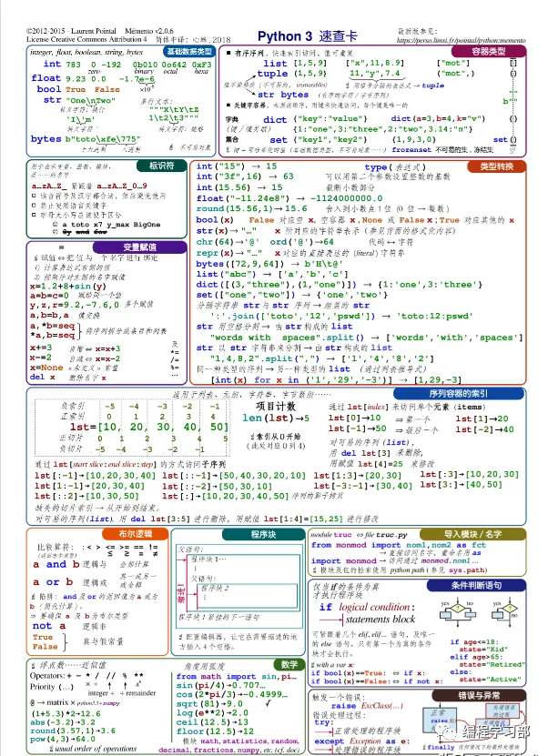Image resolution: width=548 pixels, height=756 pixels.
Task: Click the curly brace beside True False
Action: click(x=66, y=641)
